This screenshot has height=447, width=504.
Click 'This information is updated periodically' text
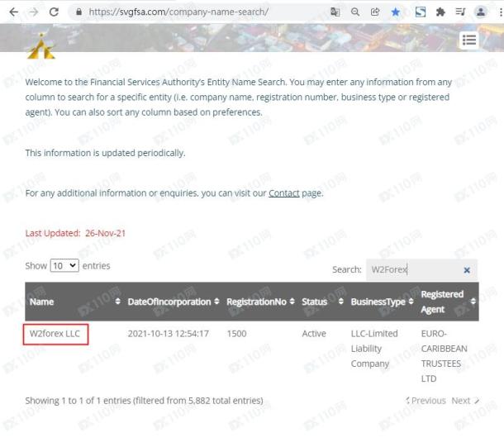coord(105,153)
